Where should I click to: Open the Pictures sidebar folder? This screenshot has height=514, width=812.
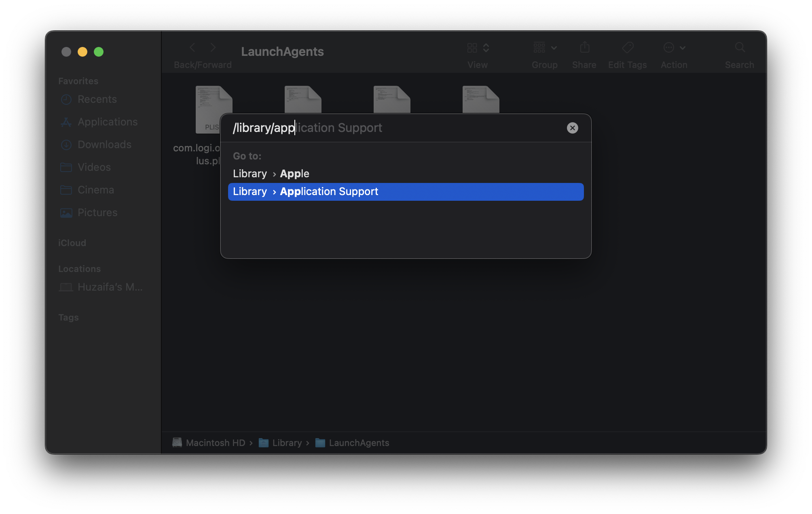tap(97, 212)
